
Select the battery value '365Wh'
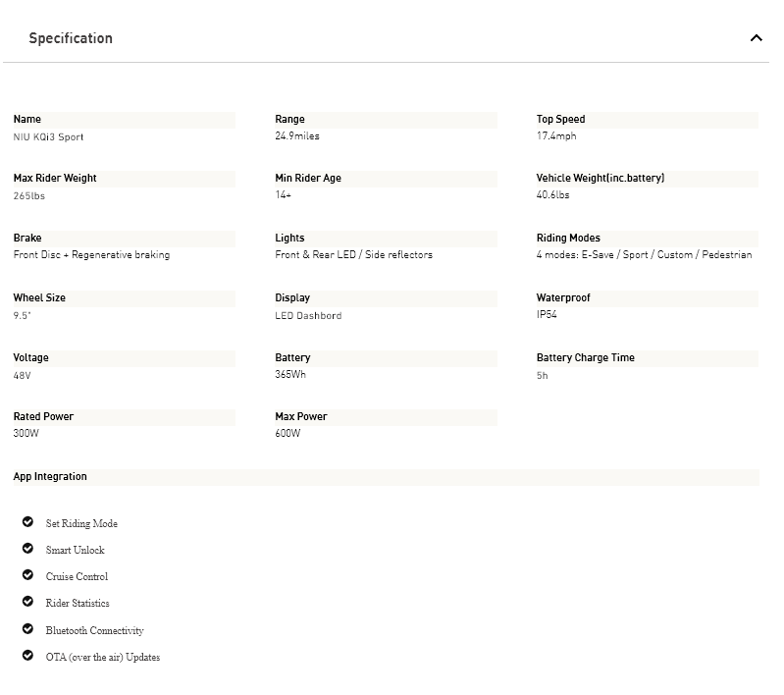290,375
